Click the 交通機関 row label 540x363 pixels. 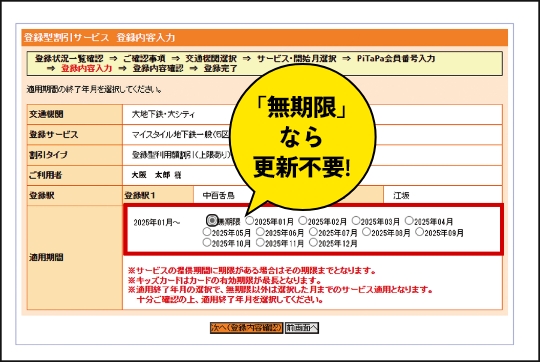(x=46, y=114)
